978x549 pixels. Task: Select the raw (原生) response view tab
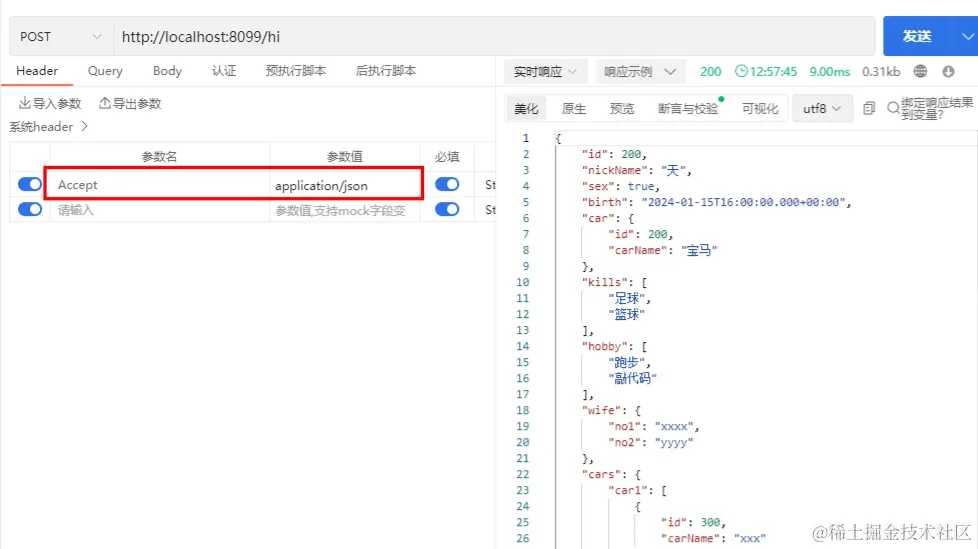click(574, 109)
